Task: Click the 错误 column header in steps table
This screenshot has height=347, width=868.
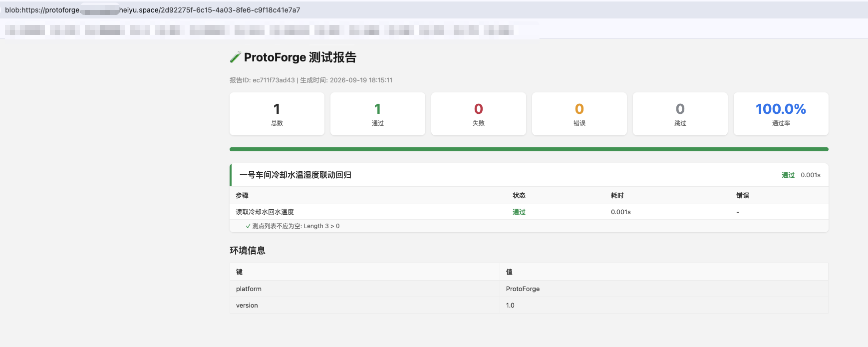Action: pyautogui.click(x=743, y=196)
